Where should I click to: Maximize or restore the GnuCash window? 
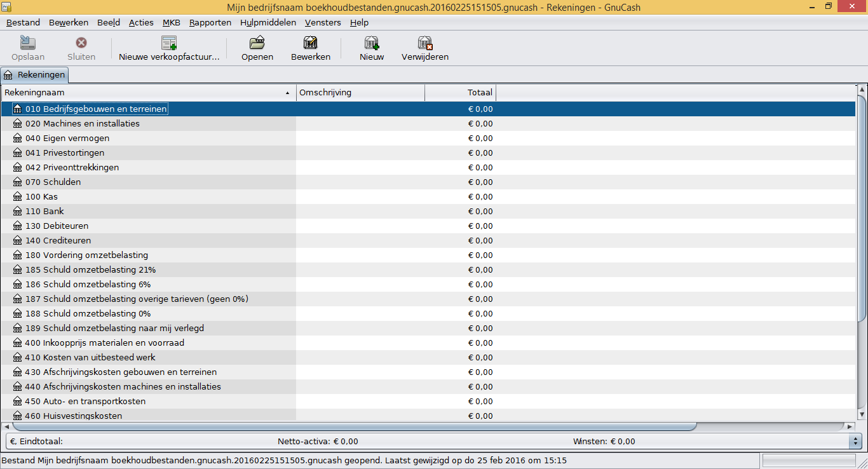[x=828, y=6]
